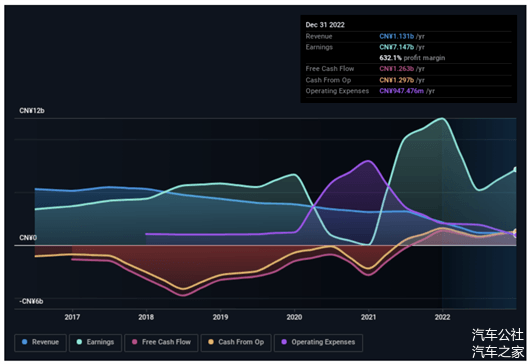Click the pink Free Cash Flow dot
Viewport: 530px width, 364px height.
click(135, 342)
